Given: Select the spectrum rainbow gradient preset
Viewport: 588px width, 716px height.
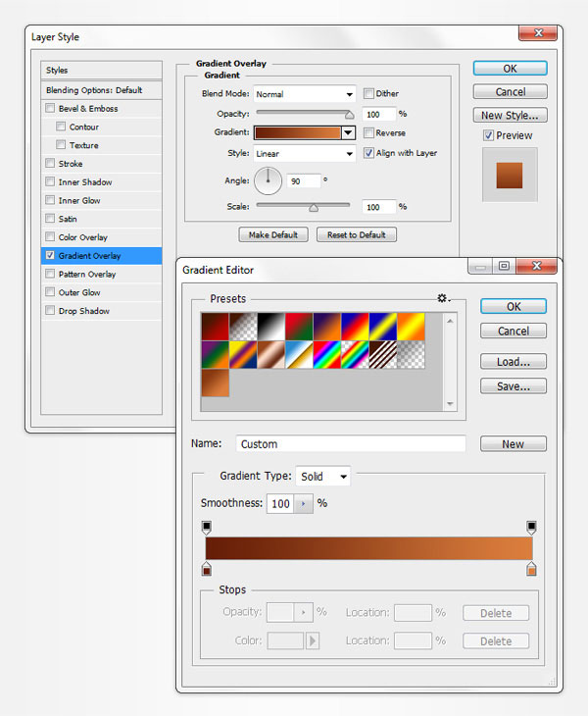Looking at the screenshot, I should (327, 355).
